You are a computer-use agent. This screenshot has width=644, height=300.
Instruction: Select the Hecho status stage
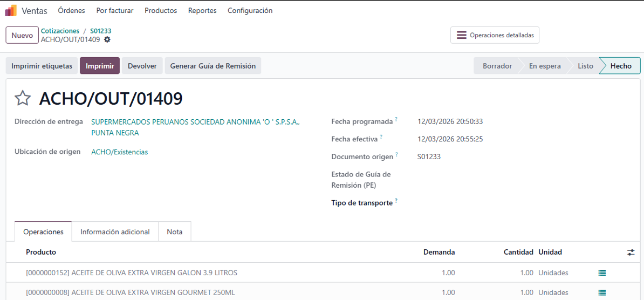pos(621,66)
